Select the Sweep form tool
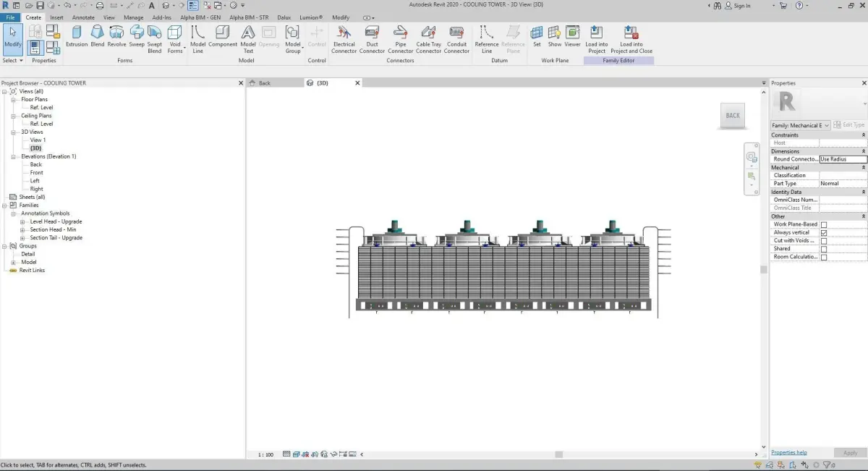 coord(137,38)
